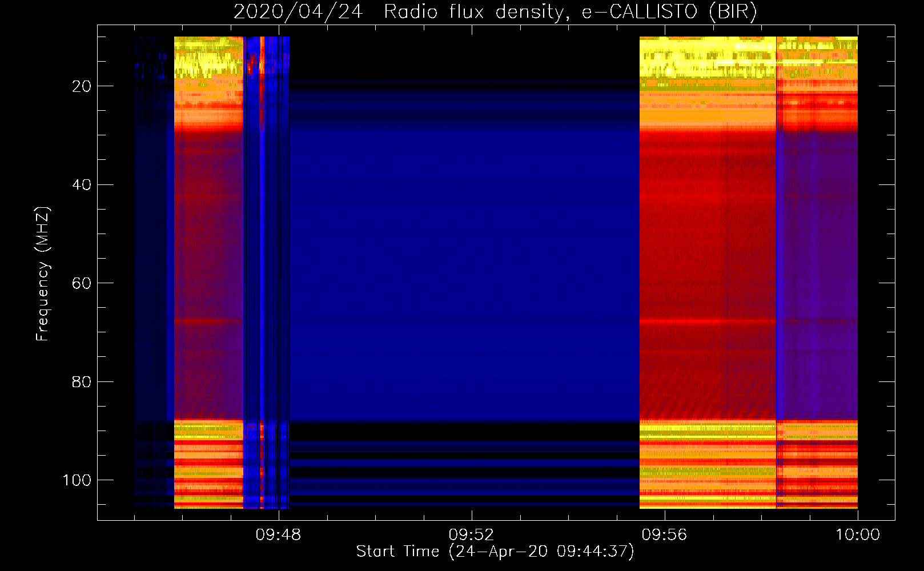The image size is (924, 571).
Task: Click the 'Start Time (24-Apr-20 09:44:37)' axis label
Action: click(495, 552)
